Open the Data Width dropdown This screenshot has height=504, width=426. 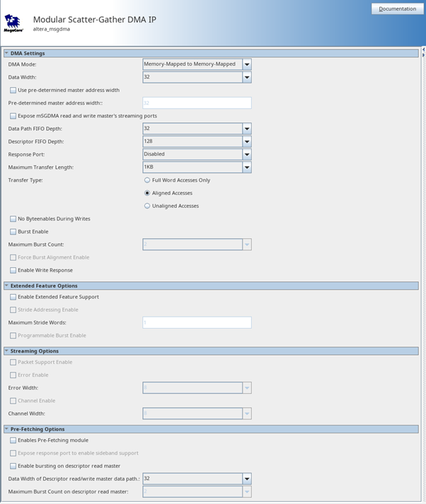click(x=197, y=77)
